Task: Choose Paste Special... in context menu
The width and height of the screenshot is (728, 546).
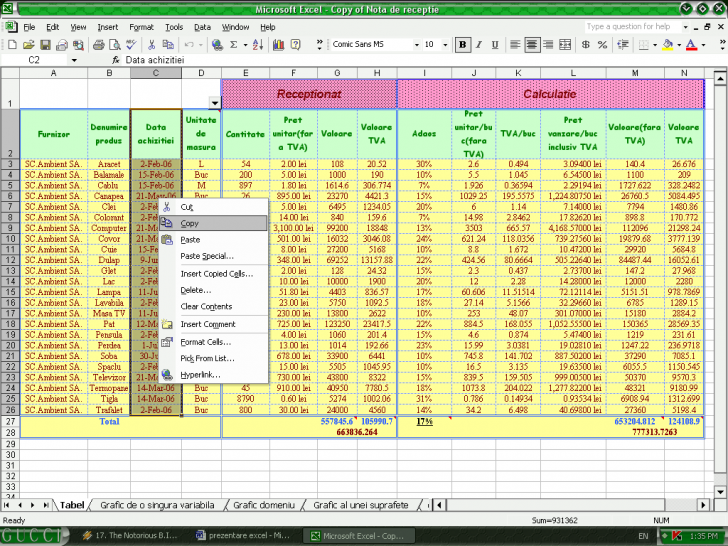Action: pyautogui.click(x=214, y=256)
